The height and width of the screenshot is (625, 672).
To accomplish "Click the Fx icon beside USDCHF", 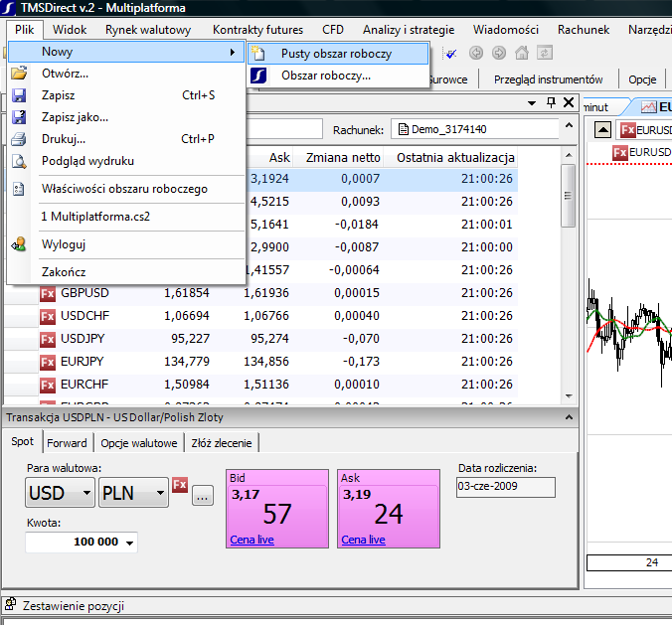I will click(x=48, y=317).
